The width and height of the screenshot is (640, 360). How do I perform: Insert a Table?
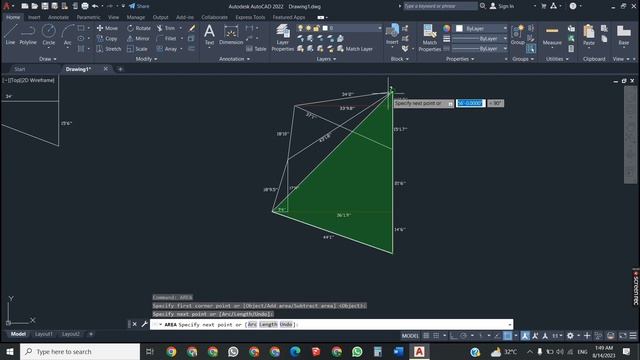tap(256, 49)
